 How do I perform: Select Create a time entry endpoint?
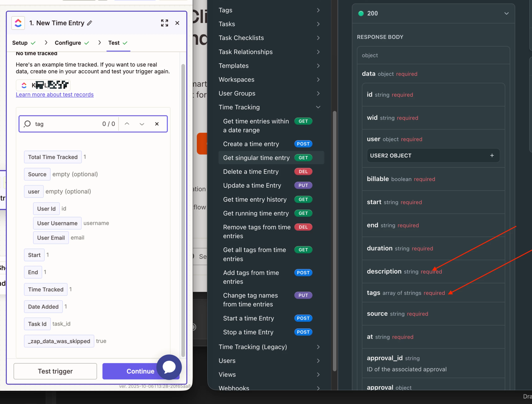pyautogui.click(x=251, y=144)
